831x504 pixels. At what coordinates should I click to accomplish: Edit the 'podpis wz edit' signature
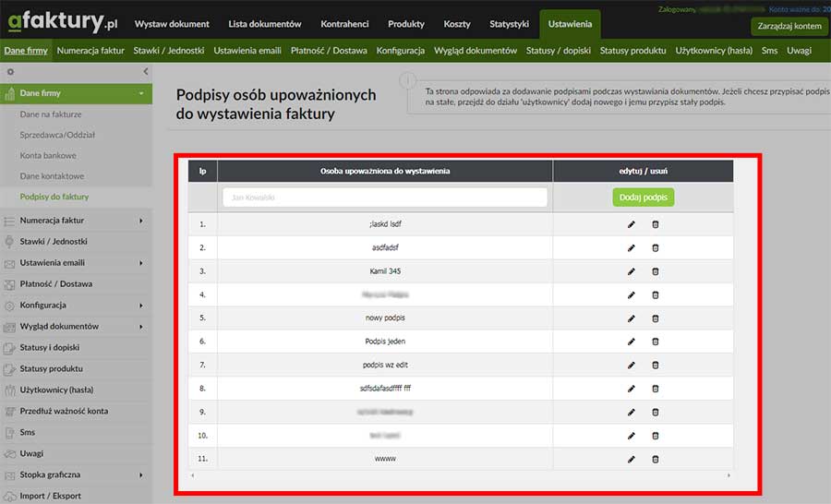click(632, 366)
